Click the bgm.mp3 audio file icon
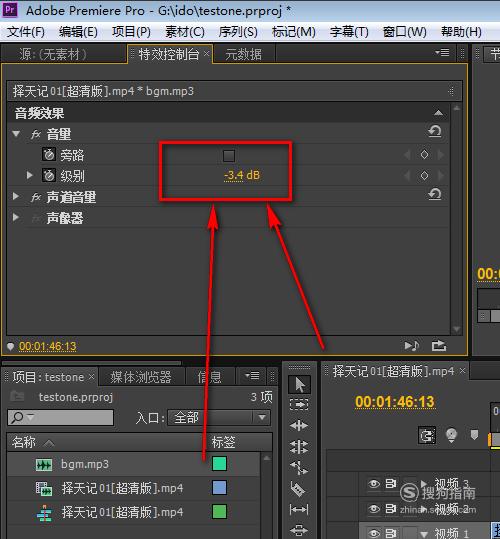 [44, 465]
